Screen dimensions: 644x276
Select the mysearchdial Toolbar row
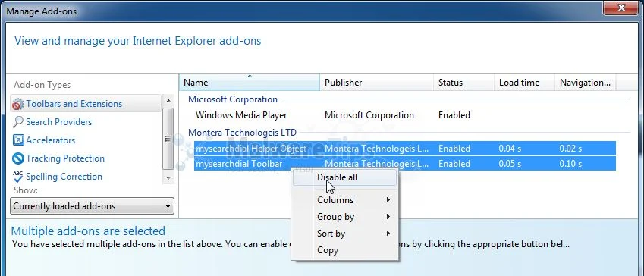coord(405,164)
